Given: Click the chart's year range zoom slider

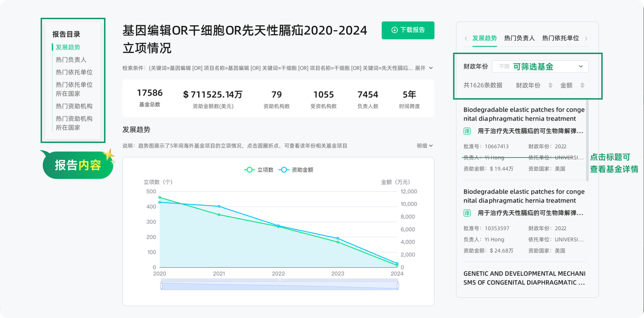Looking at the screenshot, I should tap(279, 285).
